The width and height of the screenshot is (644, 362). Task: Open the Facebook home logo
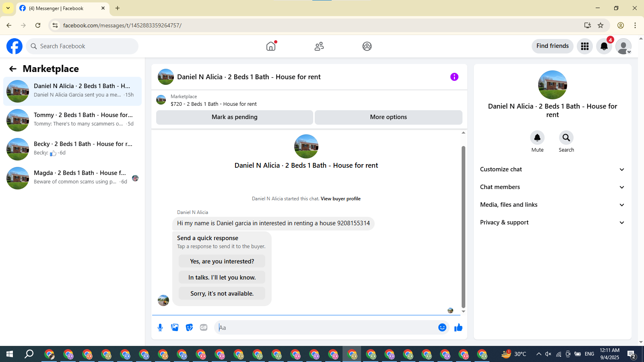pyautogui.click(x=14, y=46)
